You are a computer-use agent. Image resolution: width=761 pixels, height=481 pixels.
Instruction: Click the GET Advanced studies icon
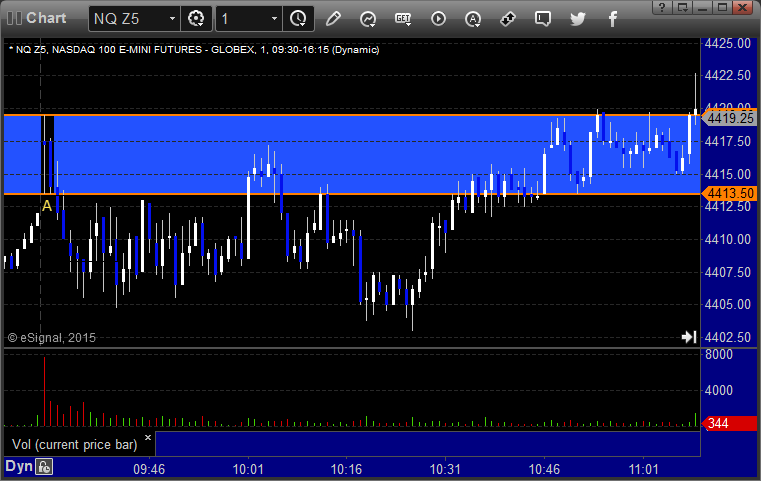coord(403,19)
